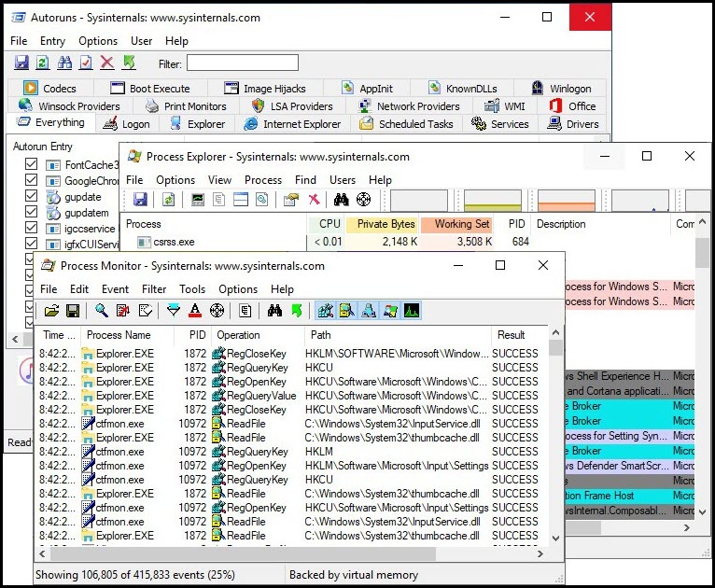Viewport: 715px width, 588px height.
Task: Open the Entry menu in Autoruns
Action: click(x=52, y=41)
